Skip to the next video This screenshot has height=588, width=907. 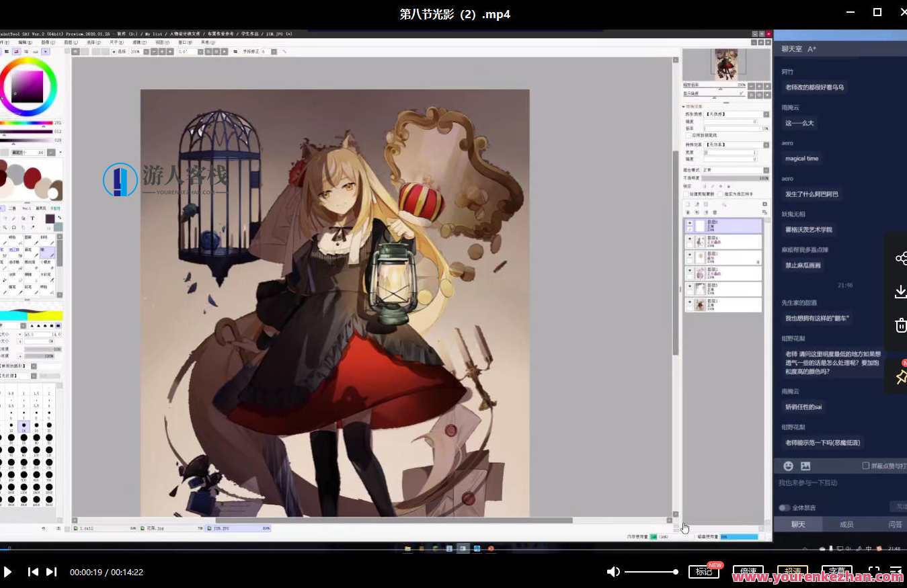(51, 572)
